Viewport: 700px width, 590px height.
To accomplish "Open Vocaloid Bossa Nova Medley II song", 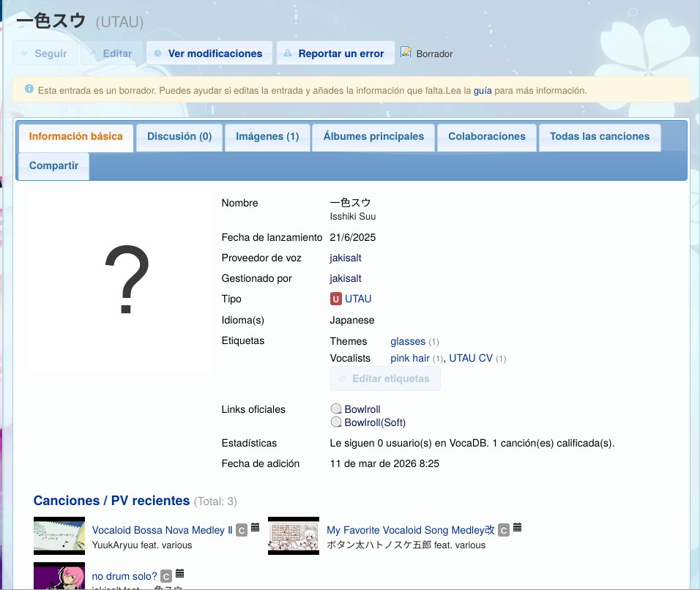I will (x=162, y=530).
